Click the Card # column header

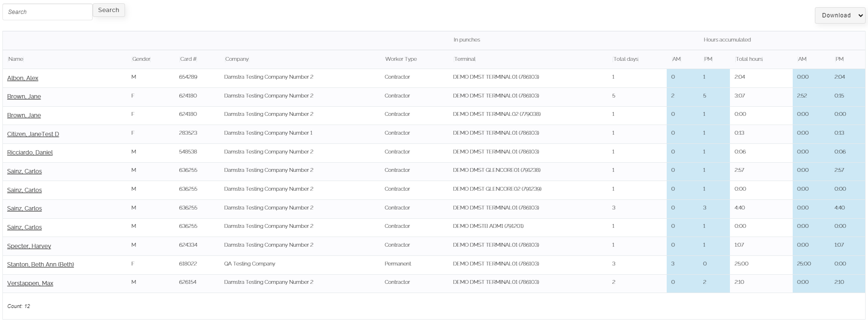pos(188,59)
